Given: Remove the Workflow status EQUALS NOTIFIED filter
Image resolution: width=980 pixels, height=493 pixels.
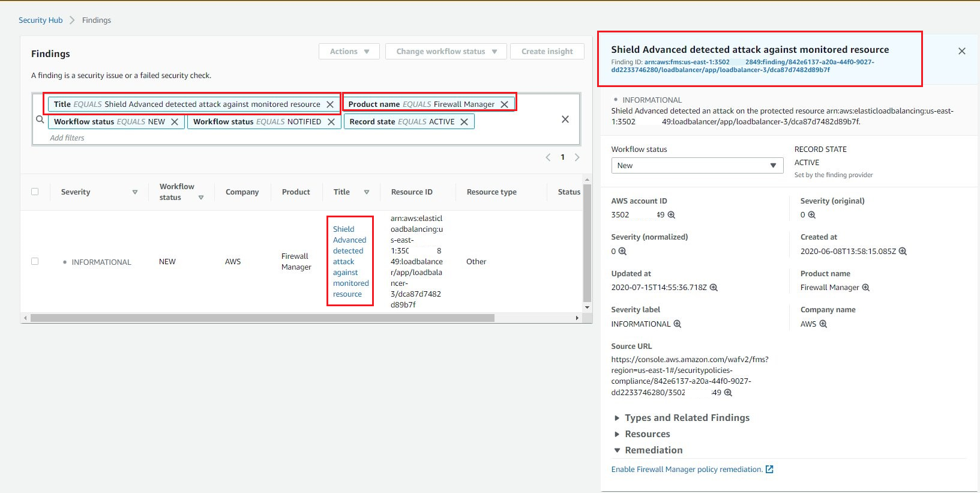Looking at the screenshot, I should coord(331,122).
